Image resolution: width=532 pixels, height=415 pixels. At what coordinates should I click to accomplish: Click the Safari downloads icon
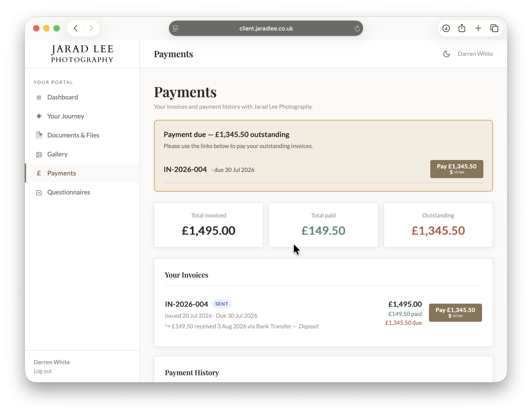point(446,28)
